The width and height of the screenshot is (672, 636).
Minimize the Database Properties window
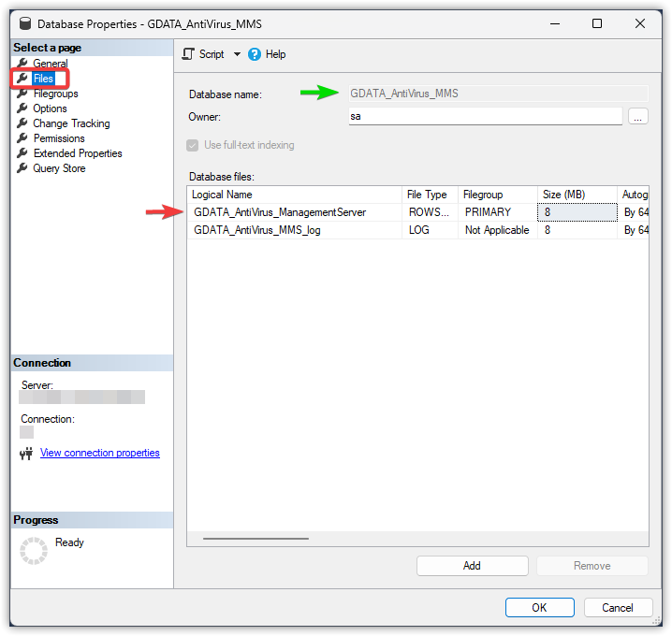click(555, 23)
